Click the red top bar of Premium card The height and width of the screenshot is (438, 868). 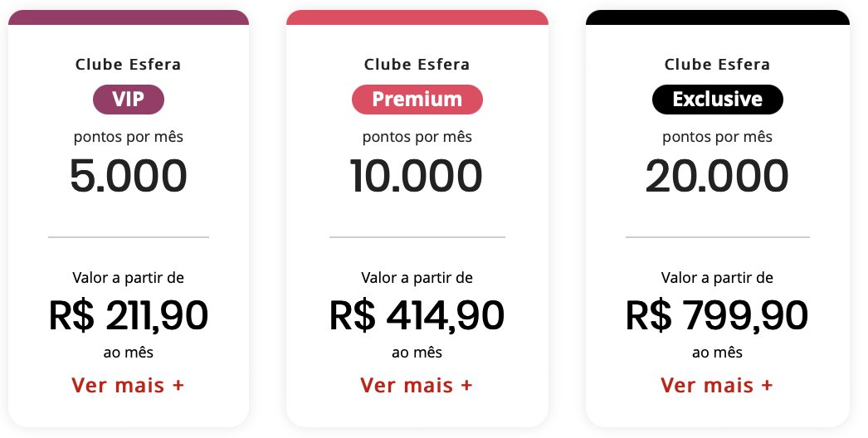pos(417,17)
